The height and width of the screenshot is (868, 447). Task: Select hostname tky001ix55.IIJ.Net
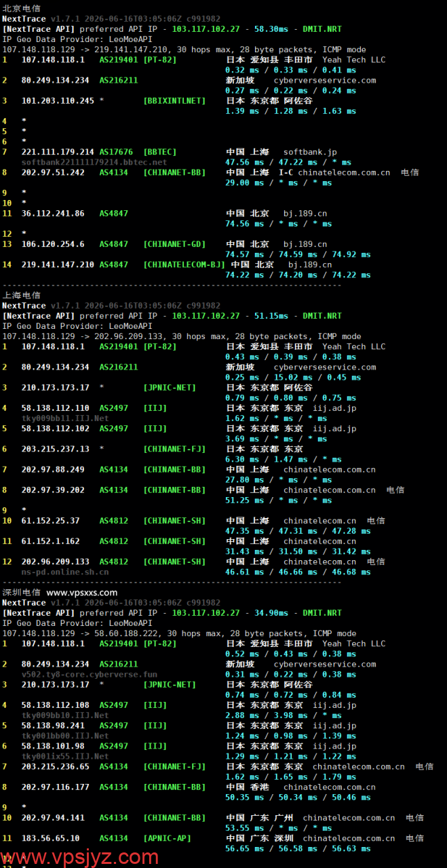pyautogui.click(x=65, y=756)
